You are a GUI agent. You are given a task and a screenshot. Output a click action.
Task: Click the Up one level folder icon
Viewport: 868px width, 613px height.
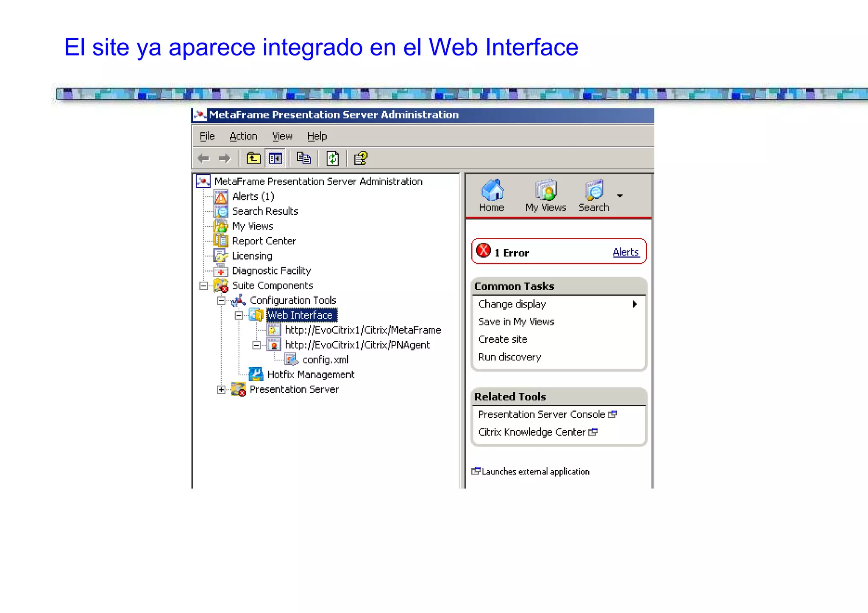point(253,158)
